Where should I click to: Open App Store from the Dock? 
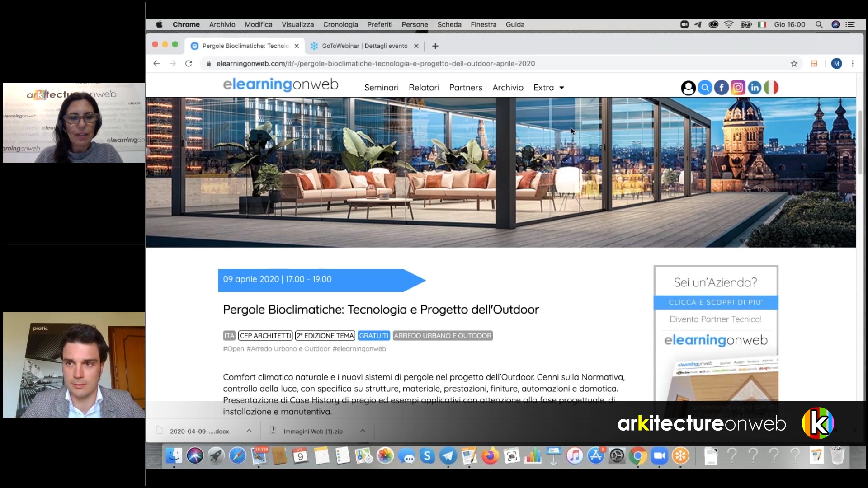click(x=596, y=456)
